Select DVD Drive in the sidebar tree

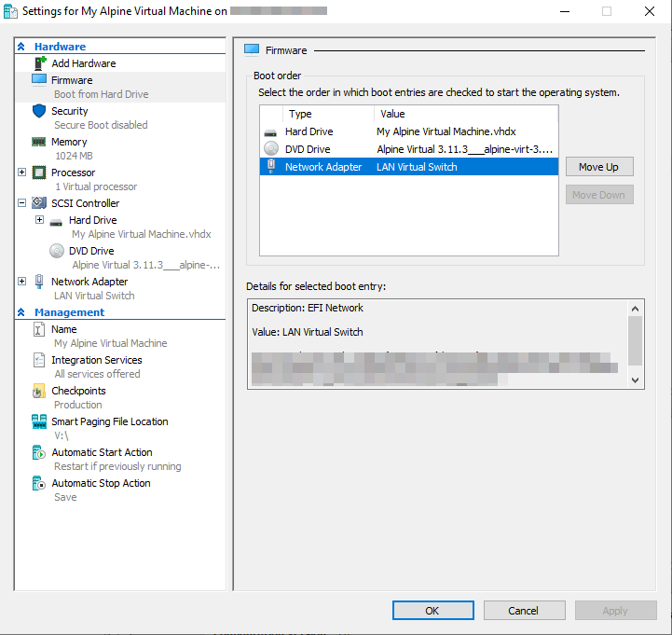click(90, 251)
